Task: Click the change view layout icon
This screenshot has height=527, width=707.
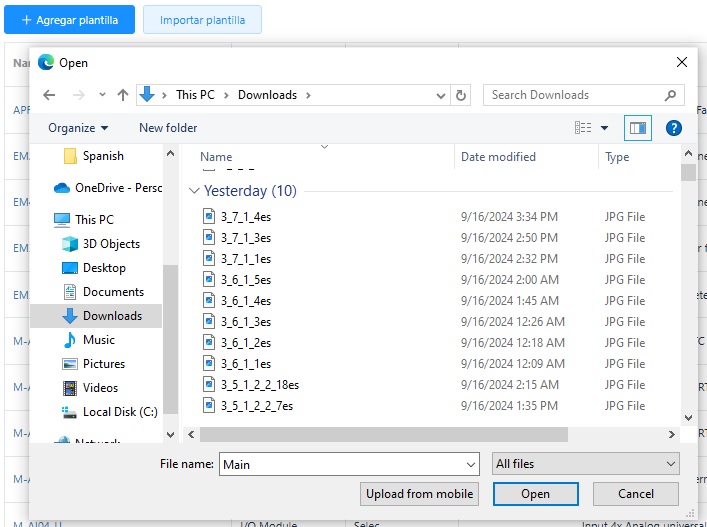Action: coord(583,128)
